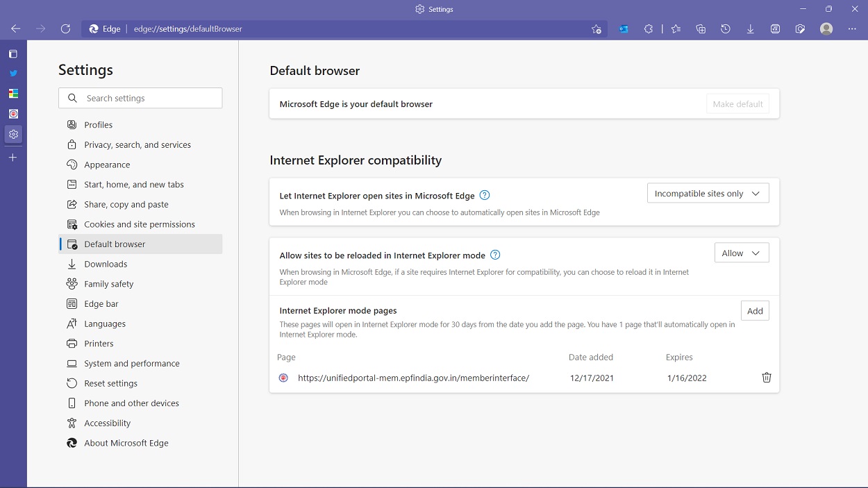Viewport: 868px width, 488px height.
Task: Open a new tab with the plus button
Action: coord(13,158)
